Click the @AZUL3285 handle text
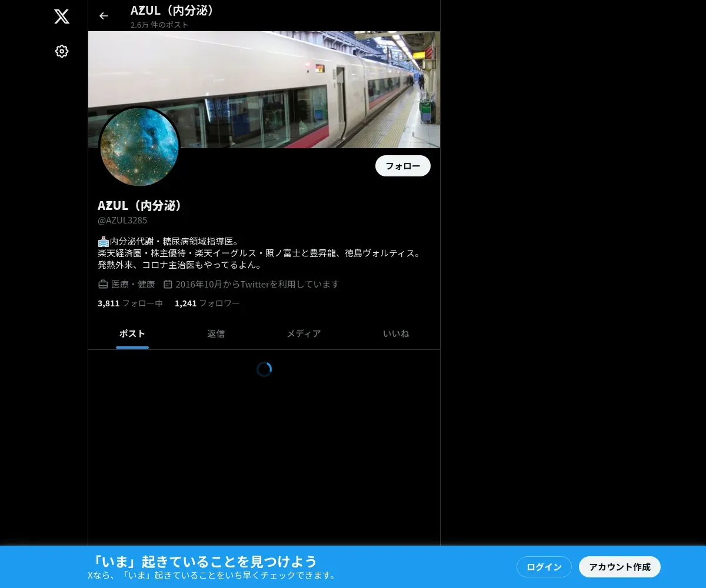 point(122,220)
